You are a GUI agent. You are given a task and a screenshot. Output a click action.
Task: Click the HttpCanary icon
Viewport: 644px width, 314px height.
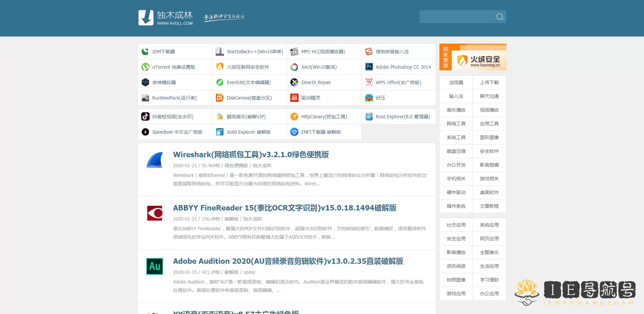294,117
